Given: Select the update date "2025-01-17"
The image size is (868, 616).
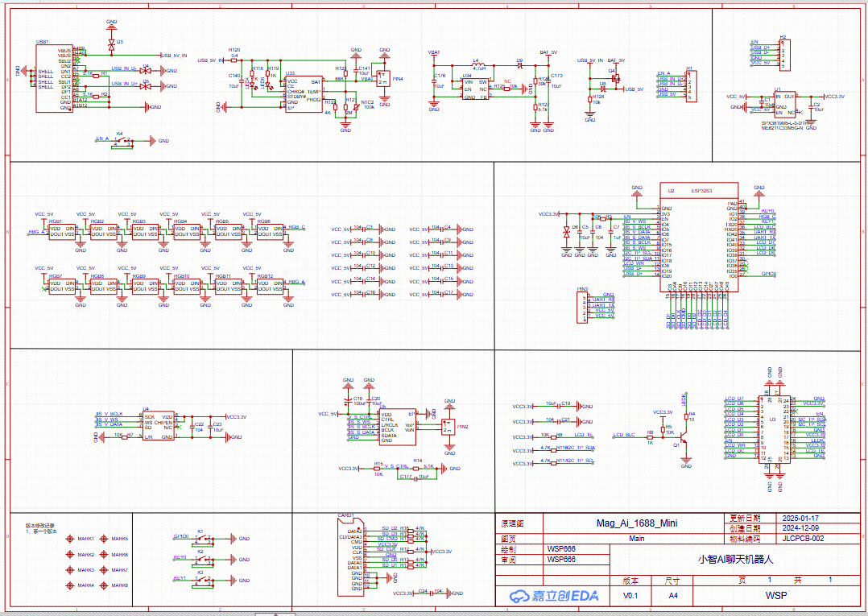Looking at the screenshot, I should [800, 519].
